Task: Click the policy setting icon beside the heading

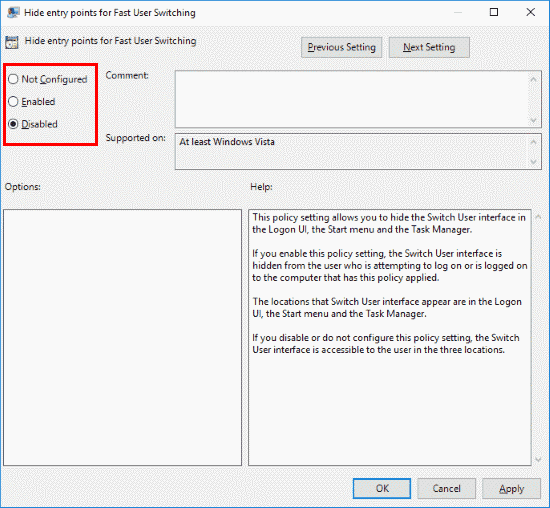Action: 12,42
